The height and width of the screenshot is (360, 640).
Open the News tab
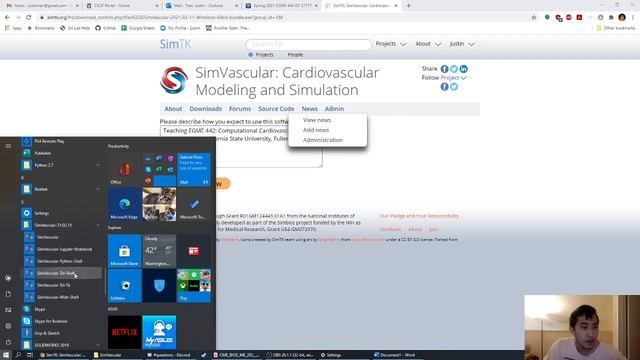coord(309,109)
